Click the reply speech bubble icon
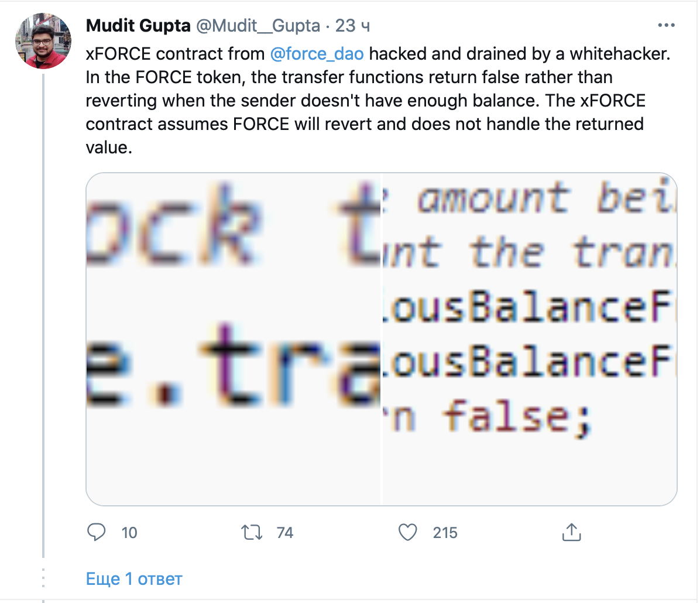 coord(96,532)
